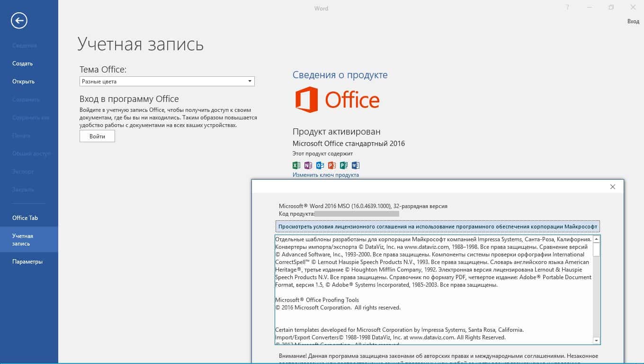Expand the Office theme color list

pos(250,81)
